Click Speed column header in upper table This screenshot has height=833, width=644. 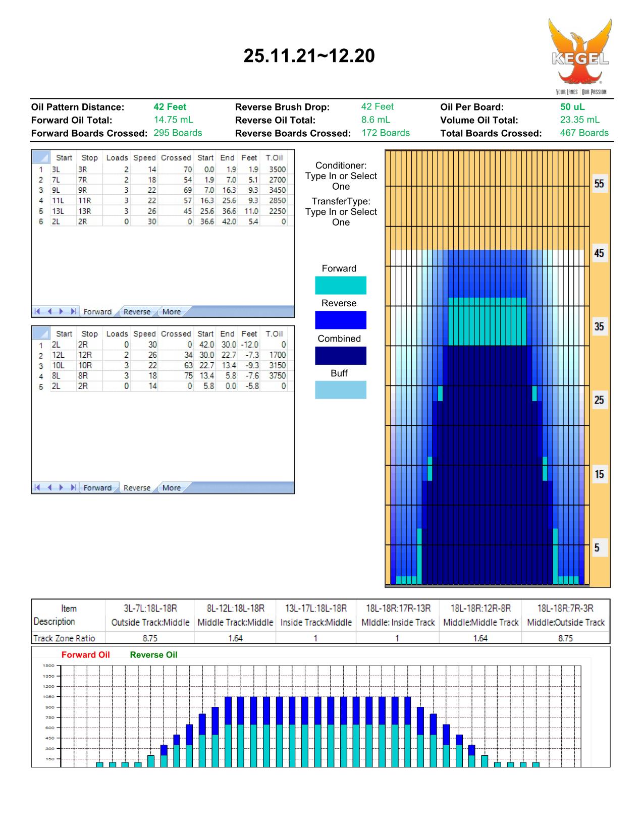click(144, 158)
